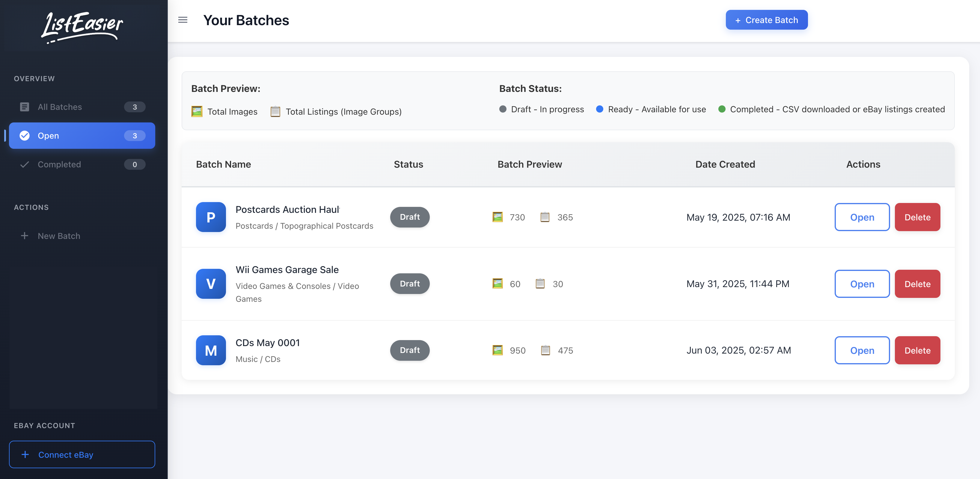Click the Batch Name column header

tap(223, 164)
